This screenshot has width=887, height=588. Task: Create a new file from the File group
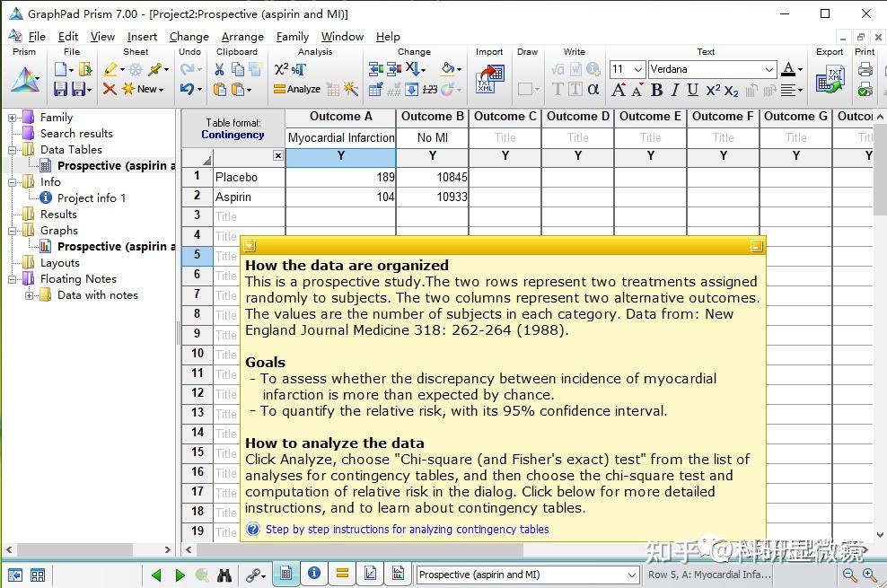coord(60,69)
